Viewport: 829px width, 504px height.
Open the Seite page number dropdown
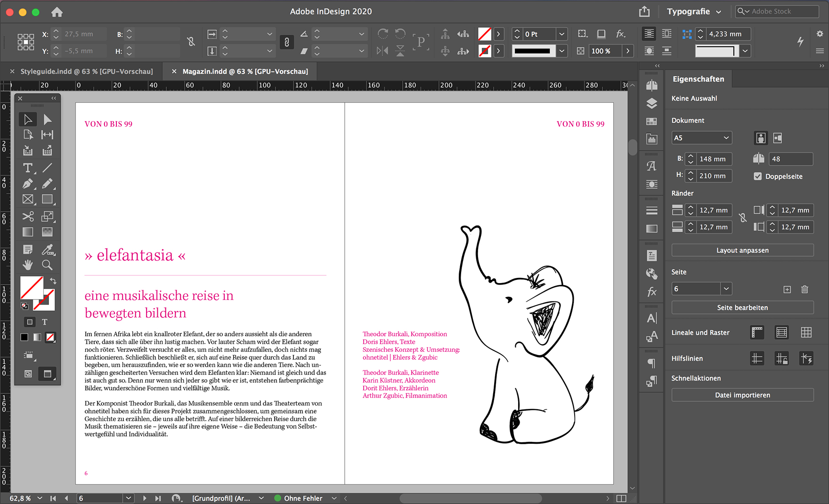(x=726, y=289)
